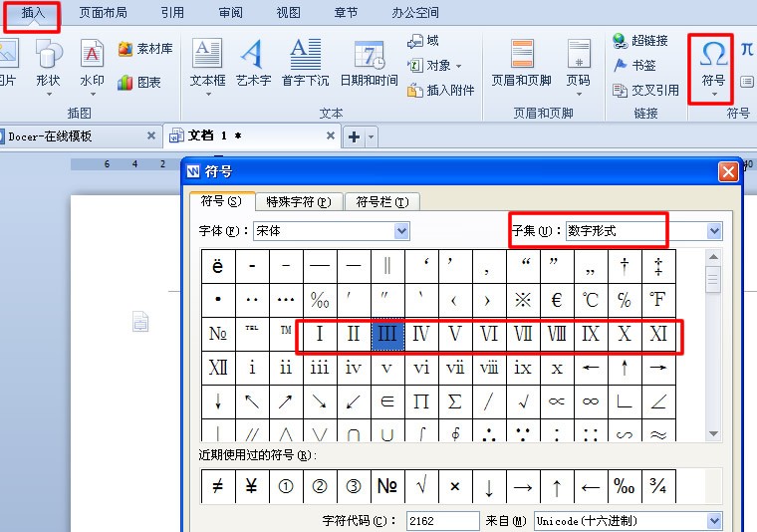Select the ∑ summation symbol
The height and width of the screenshot is (532, 757).
(x=455, y=401)
